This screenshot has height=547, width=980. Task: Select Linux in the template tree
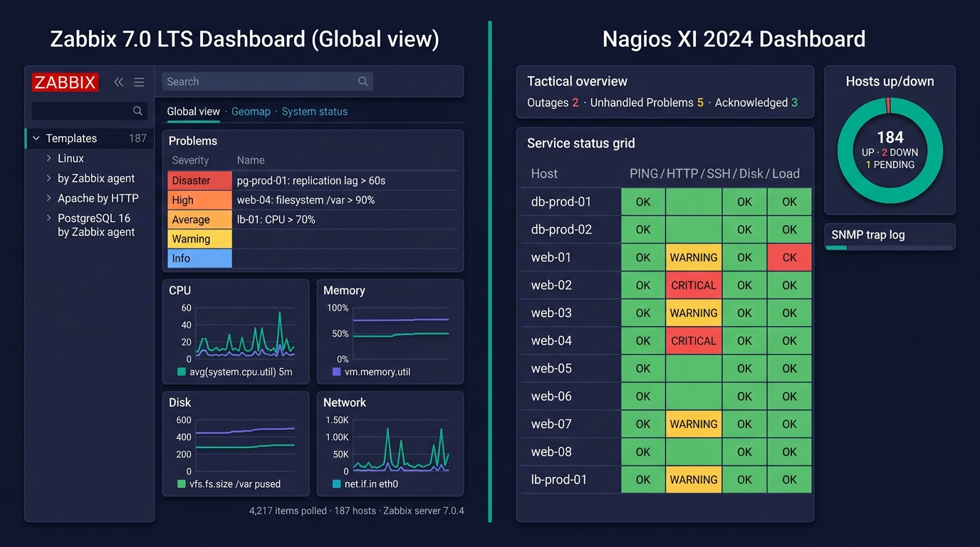(71, 158)
